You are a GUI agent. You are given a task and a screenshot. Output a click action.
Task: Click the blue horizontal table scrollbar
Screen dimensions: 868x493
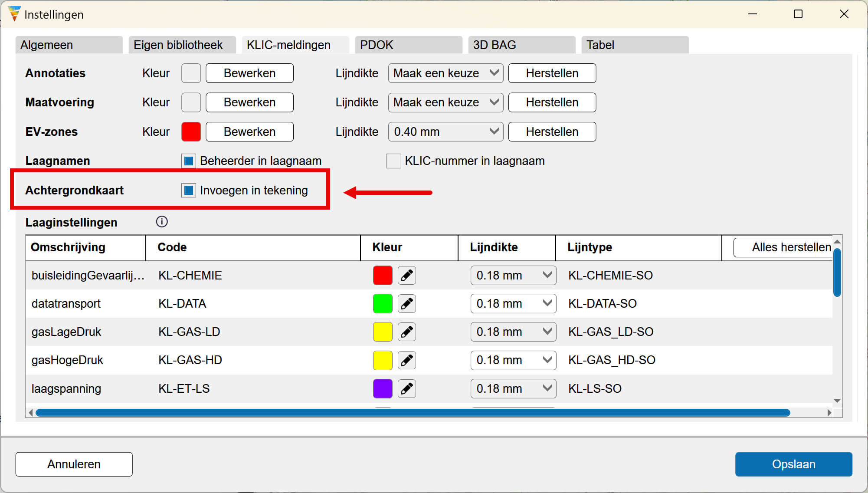(412, 413)
